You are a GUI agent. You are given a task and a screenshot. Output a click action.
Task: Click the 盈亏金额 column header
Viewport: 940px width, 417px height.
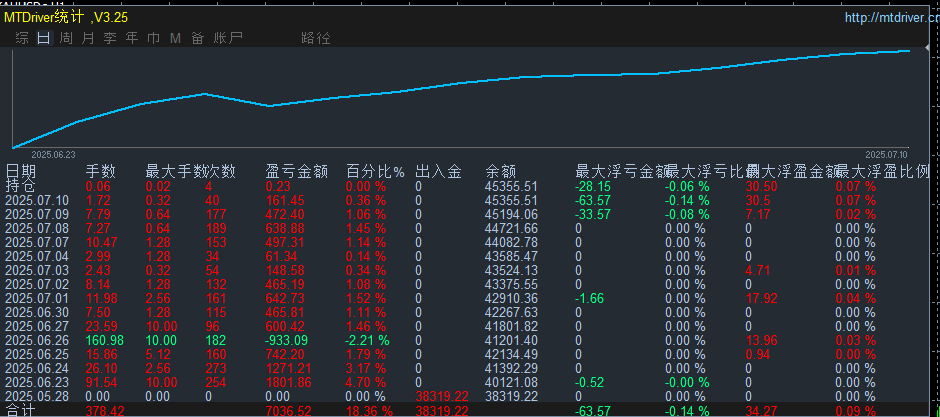coord(297,172)
